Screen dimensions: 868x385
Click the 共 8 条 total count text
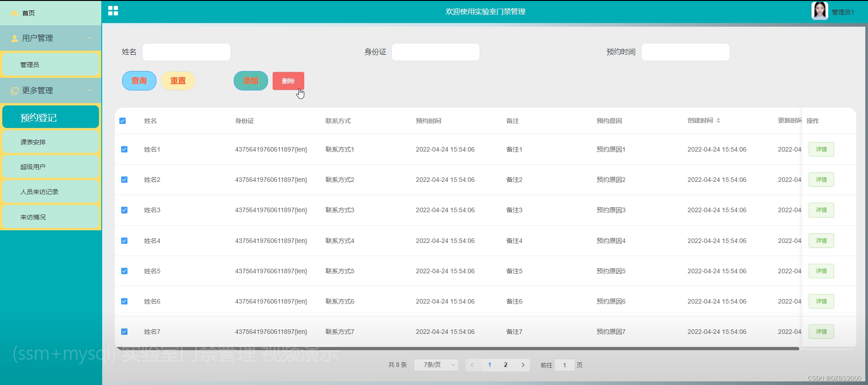pos(397,365)
